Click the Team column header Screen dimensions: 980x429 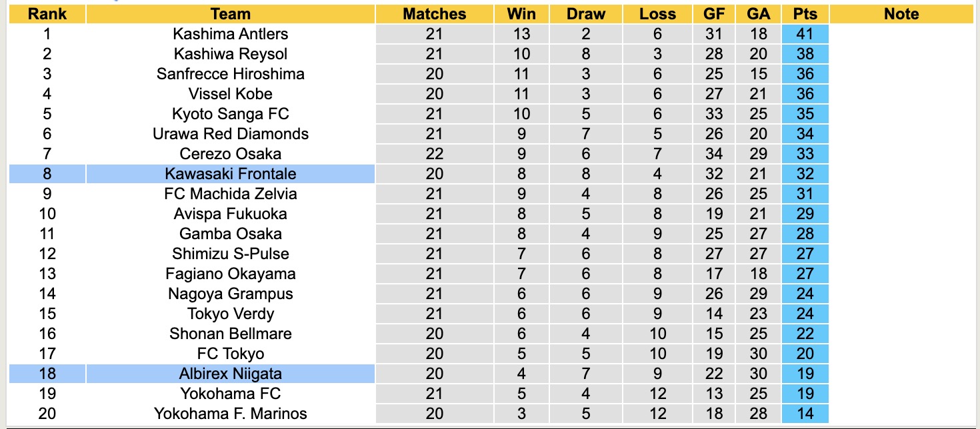tap(230, 14)
